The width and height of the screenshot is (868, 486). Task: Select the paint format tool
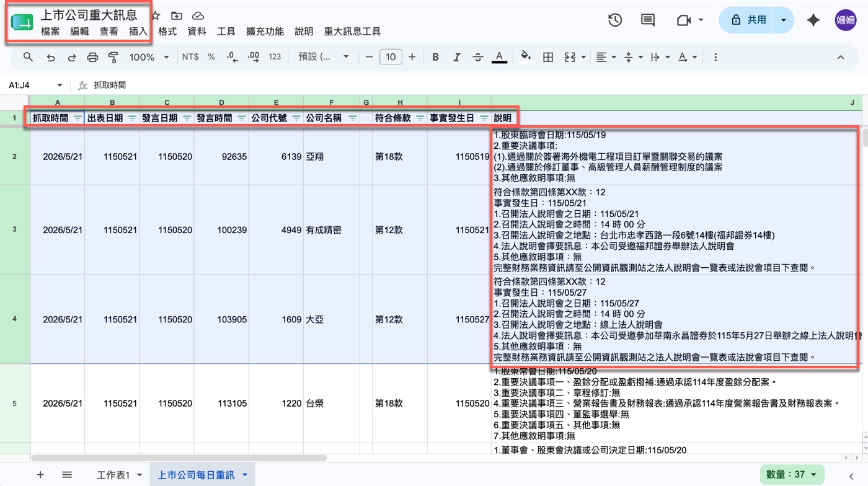pos(113,57)
